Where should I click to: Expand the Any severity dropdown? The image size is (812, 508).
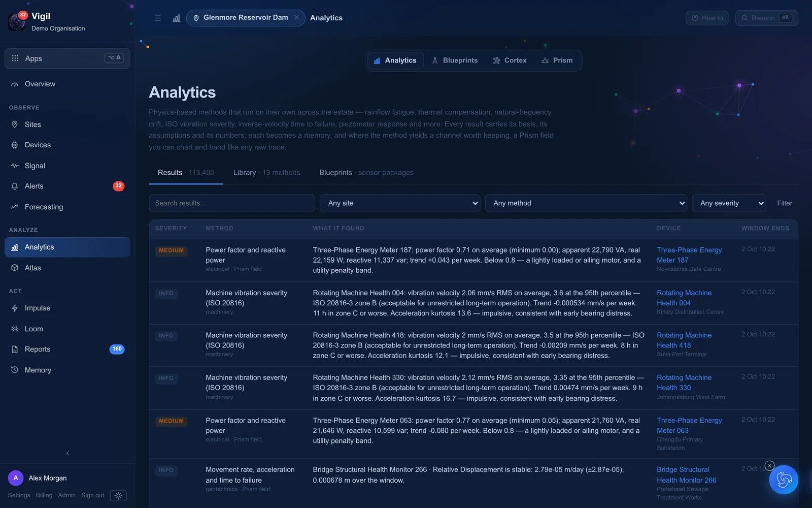729,203
